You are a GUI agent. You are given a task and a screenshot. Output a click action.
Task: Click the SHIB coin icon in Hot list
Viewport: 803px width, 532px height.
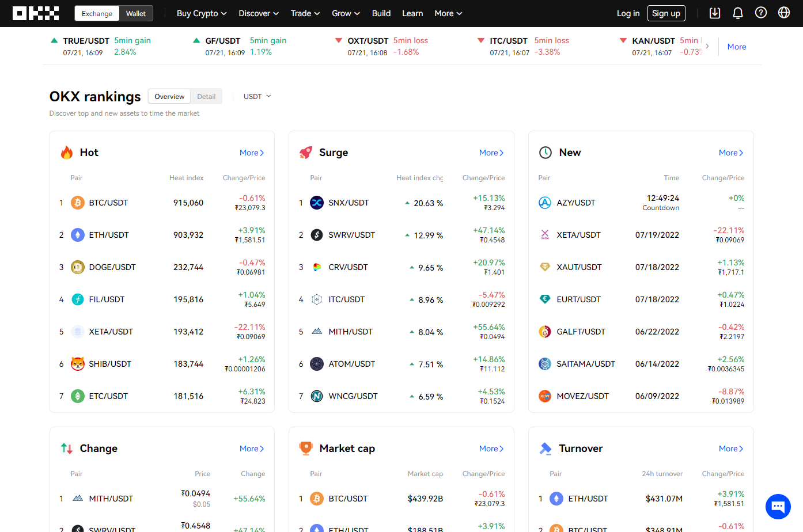click(78, 364)
